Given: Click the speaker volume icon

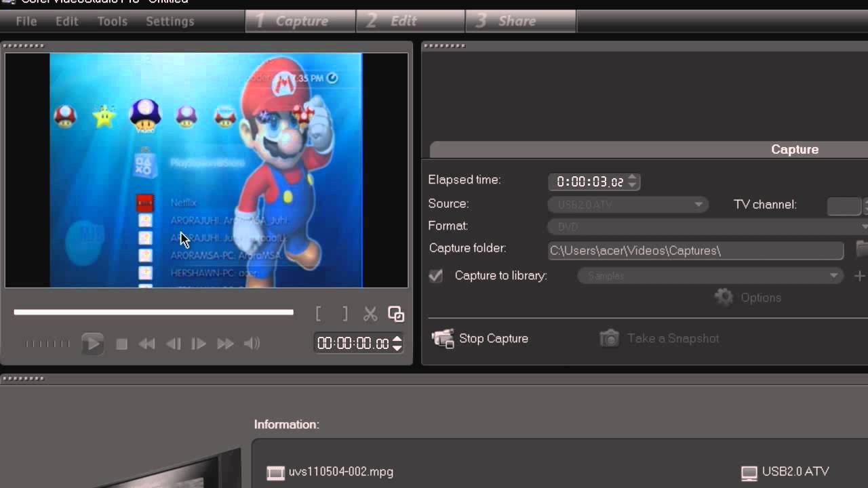Looking at the screenshot, I should click(x=252, y=344).
